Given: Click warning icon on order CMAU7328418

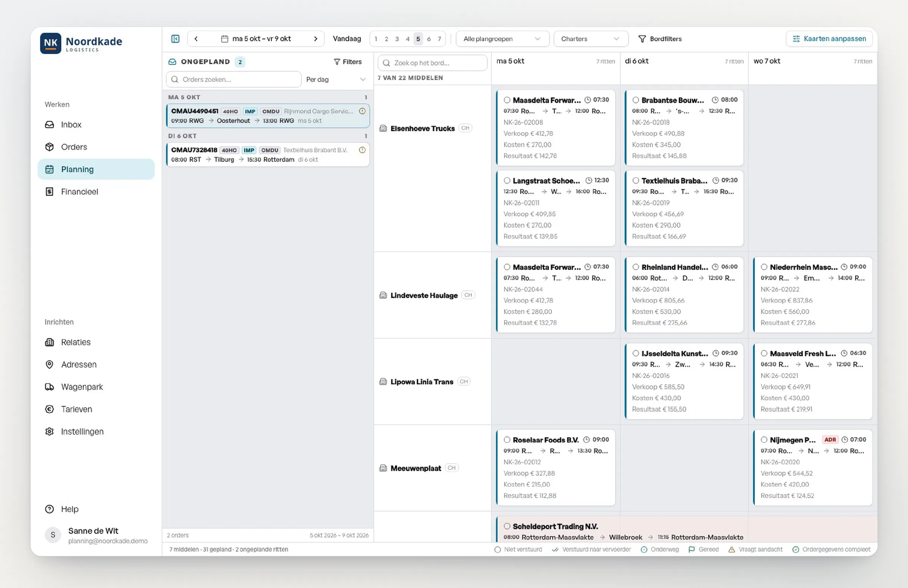Looking at the screenshot, I should [362, 150].
